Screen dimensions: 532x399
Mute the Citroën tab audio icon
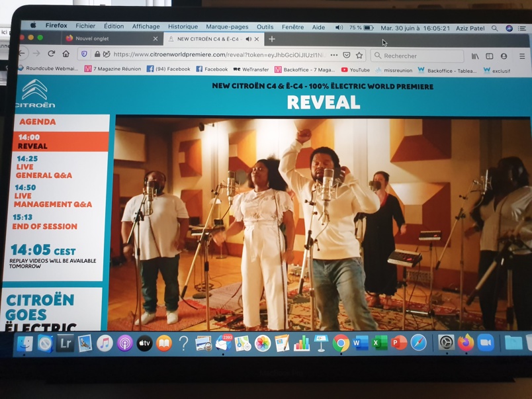pos(249,39)
